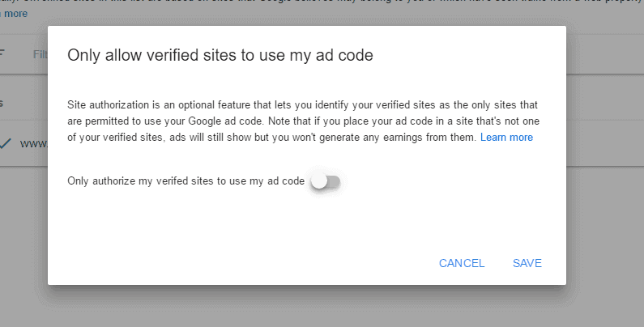Select the www site row in background list
The width and height of the screenshot is (644, 327).
point(32,143)
